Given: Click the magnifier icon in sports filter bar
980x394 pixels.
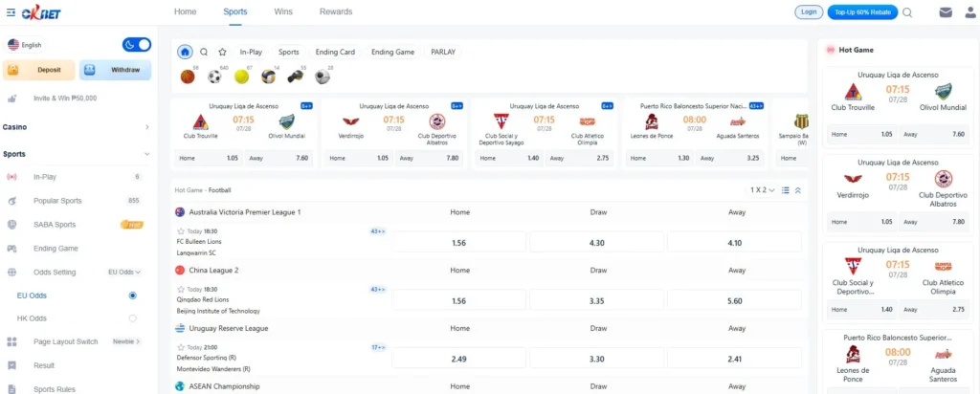Looking at the screenshot, I should [204, 52].
